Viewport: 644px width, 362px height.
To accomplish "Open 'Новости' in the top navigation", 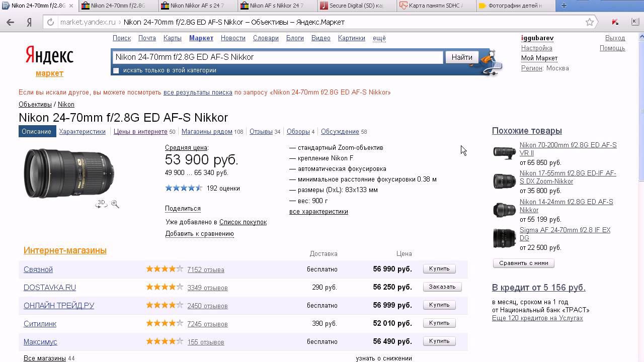I will pyautogui.click(x=233, y=38).
